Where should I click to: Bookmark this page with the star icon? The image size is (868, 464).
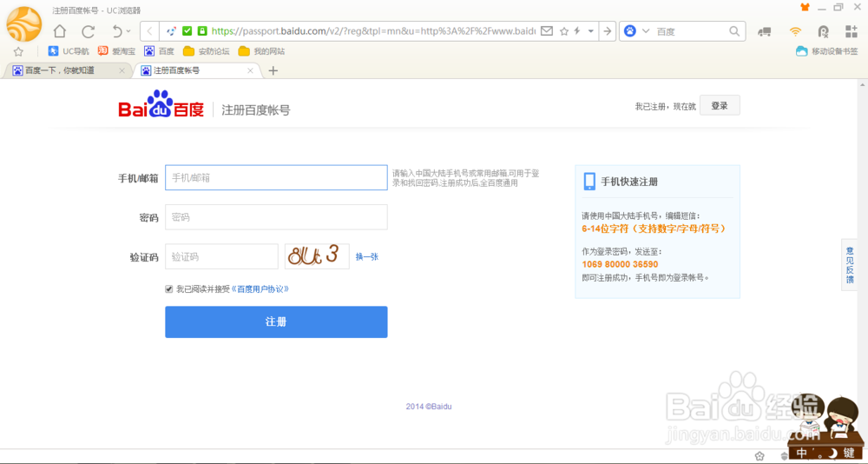(564, 31)
